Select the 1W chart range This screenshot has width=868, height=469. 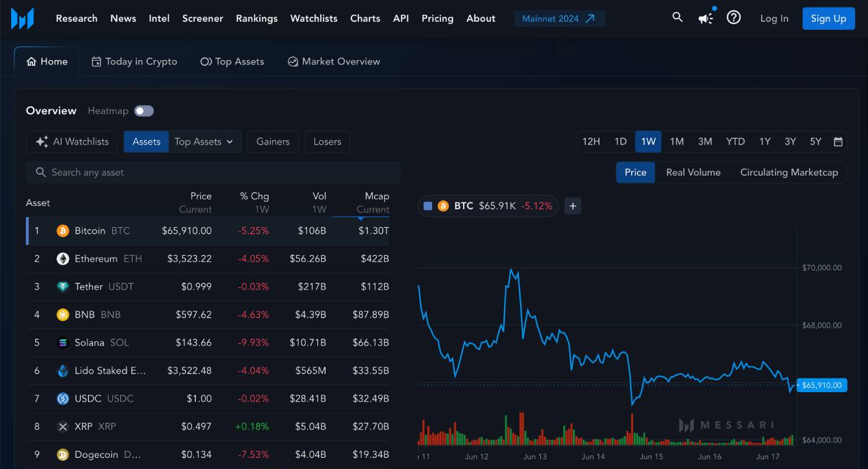click(649, 141)
